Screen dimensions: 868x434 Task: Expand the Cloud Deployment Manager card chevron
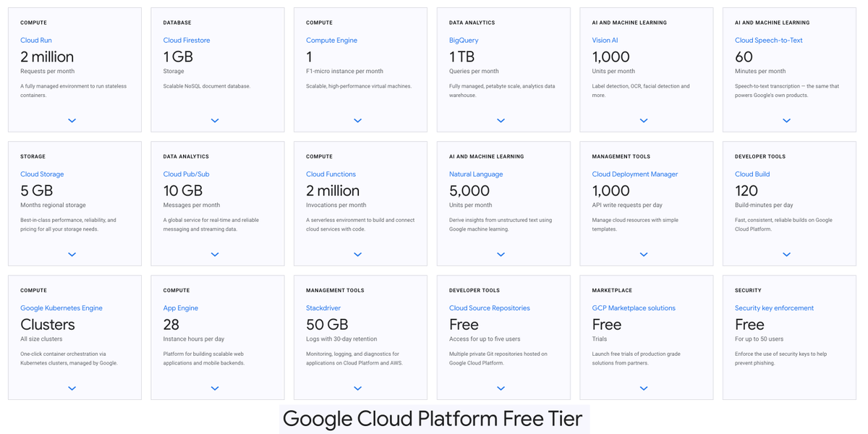point(644,255)
